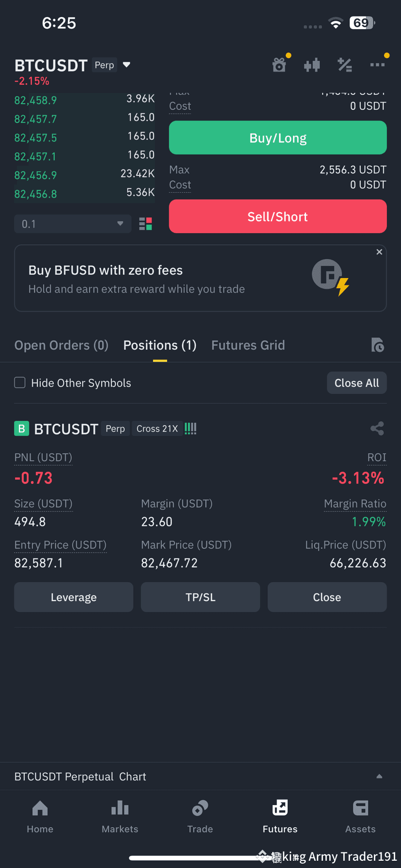Expand the BTCUSDT Perpetual Chart panel
This screenshot has width=401, height=868.
200,776
